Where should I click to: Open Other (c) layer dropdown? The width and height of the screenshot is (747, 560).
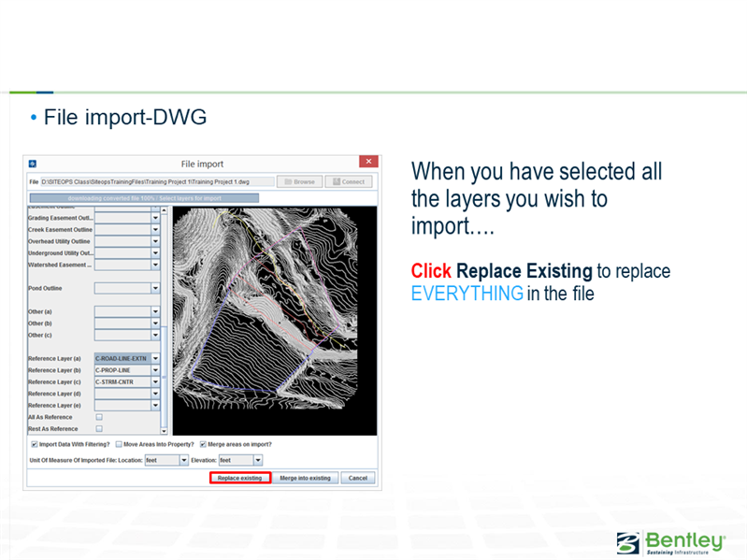[x=155, y=336]
